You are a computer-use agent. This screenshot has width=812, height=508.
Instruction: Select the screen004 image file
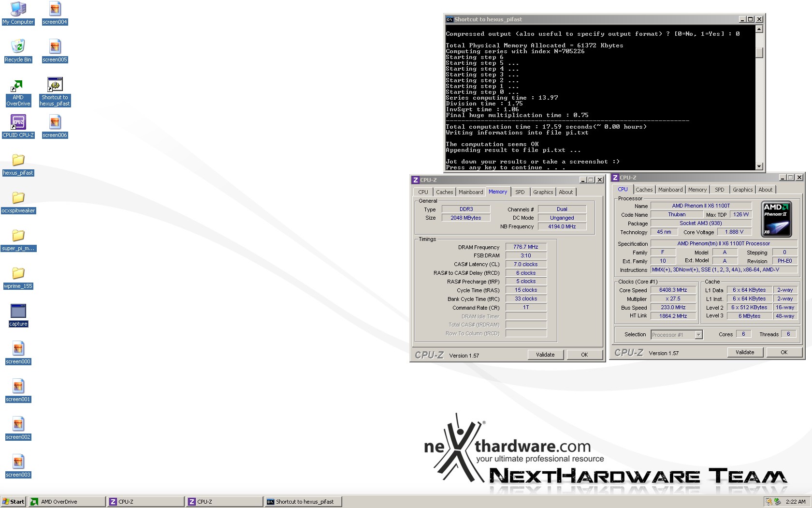point(55,13)
